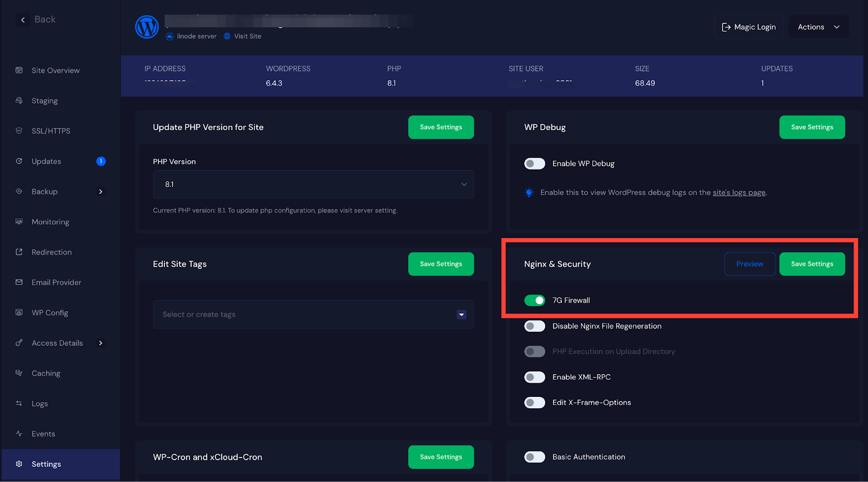Go to Redirection page
This screenshot has width=868, height=482.
52,252
